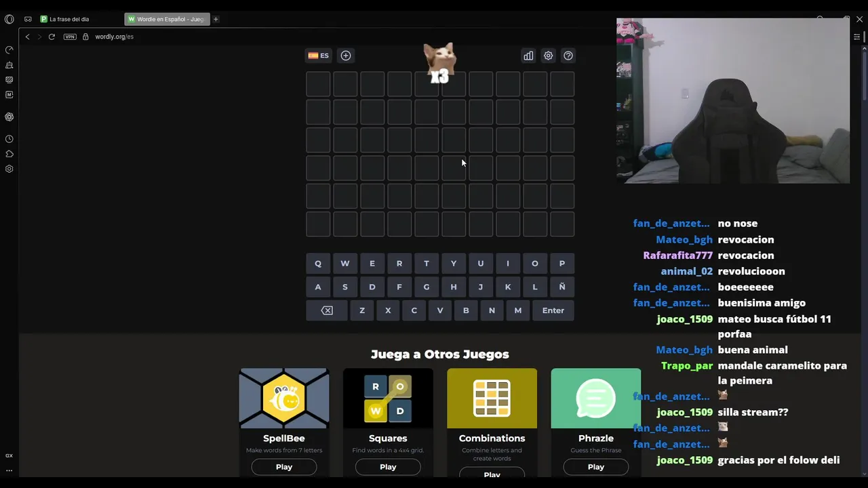Open the sidebar three-dots more menu
Screen dimensions: 868x488
(x=9, y=470)
